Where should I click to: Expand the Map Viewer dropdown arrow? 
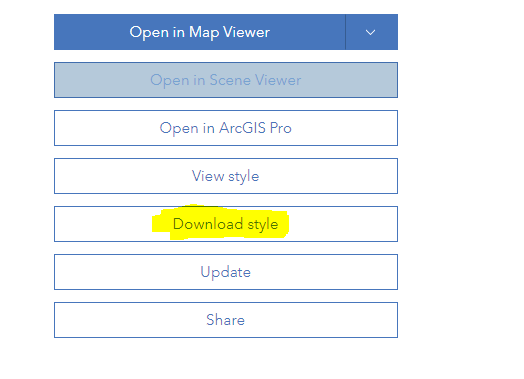click(372, 32)
